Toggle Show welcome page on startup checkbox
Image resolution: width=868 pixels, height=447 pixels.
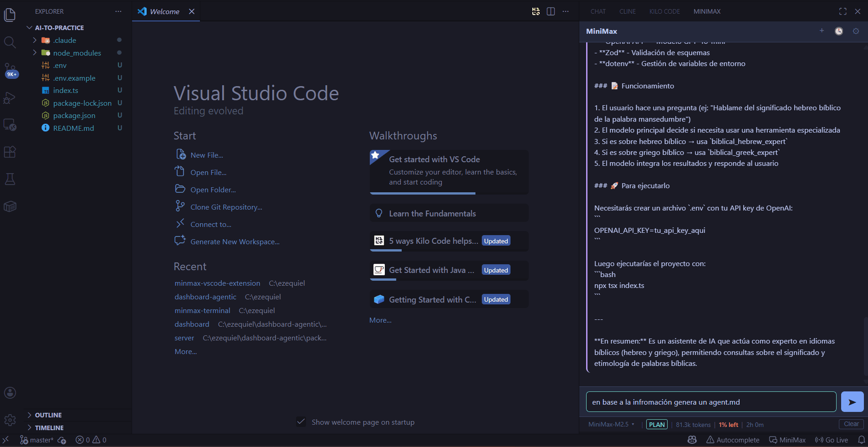pyautogui.click(x=301, y=422)
